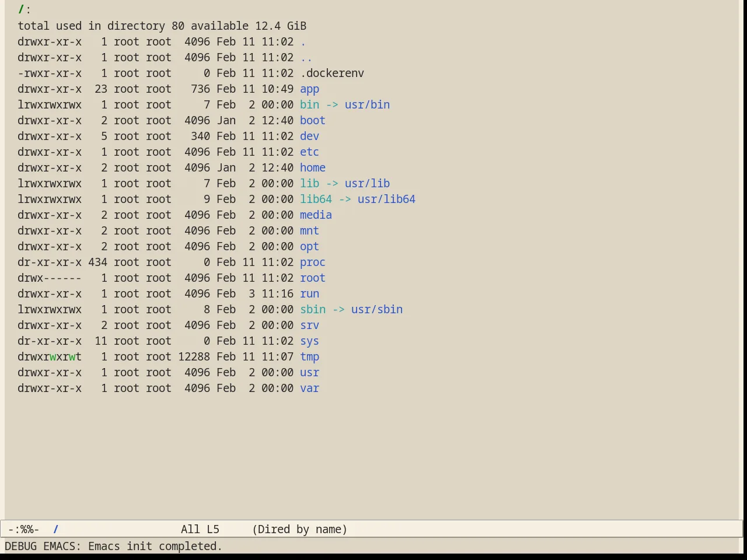Click size 340 in dev row
Viewport: 747px width, 560px height.
click(200, 136)
